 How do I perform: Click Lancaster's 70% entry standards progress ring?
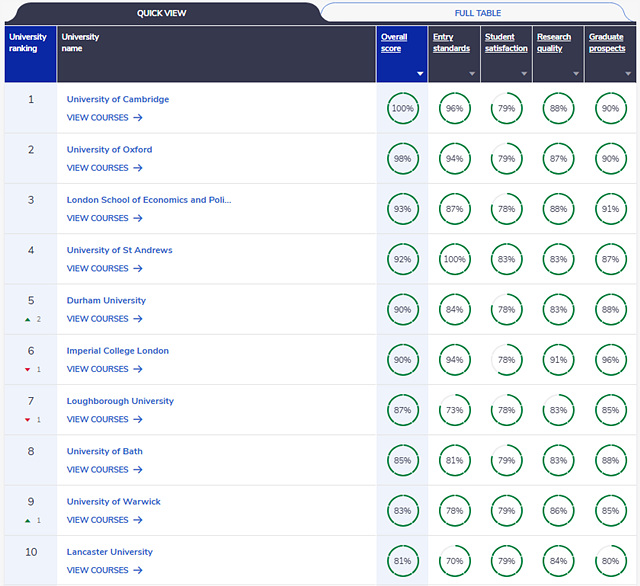coord(454,561)
